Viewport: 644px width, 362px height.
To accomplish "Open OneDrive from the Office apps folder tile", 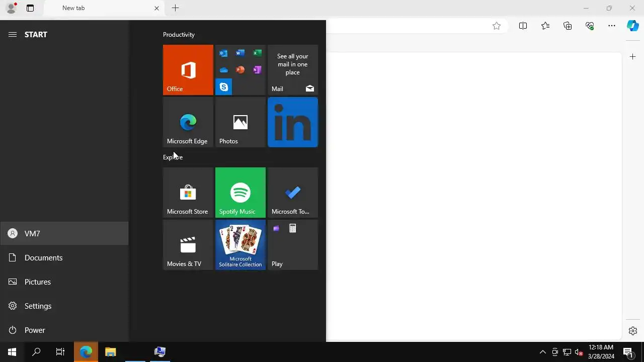I will (223, 70).
